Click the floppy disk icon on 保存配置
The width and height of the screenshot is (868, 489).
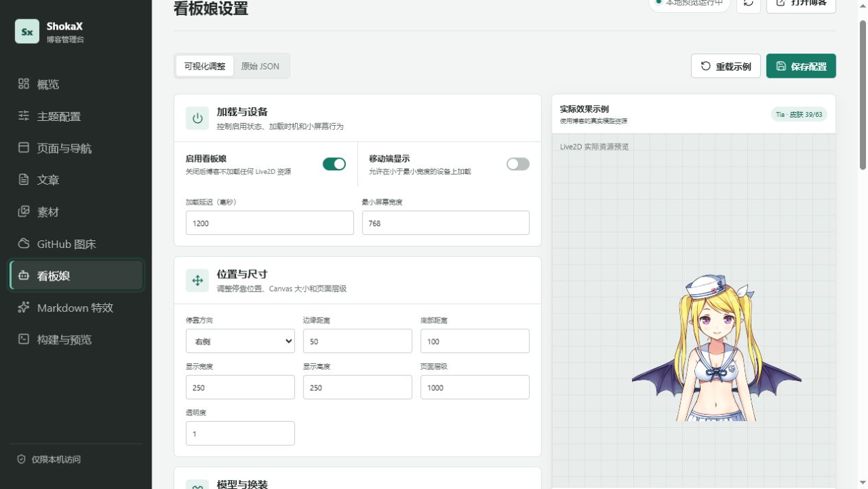pos(781,66)
